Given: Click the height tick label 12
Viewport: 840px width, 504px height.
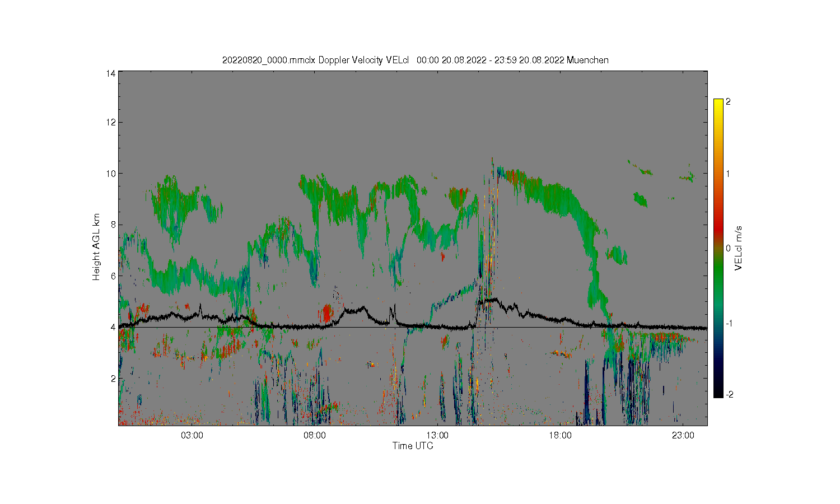Looking at the screenshot, I should (x=111, y=122).
